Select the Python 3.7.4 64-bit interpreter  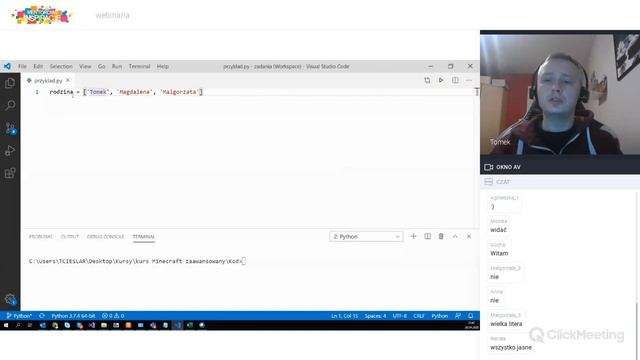click(73, 316)
